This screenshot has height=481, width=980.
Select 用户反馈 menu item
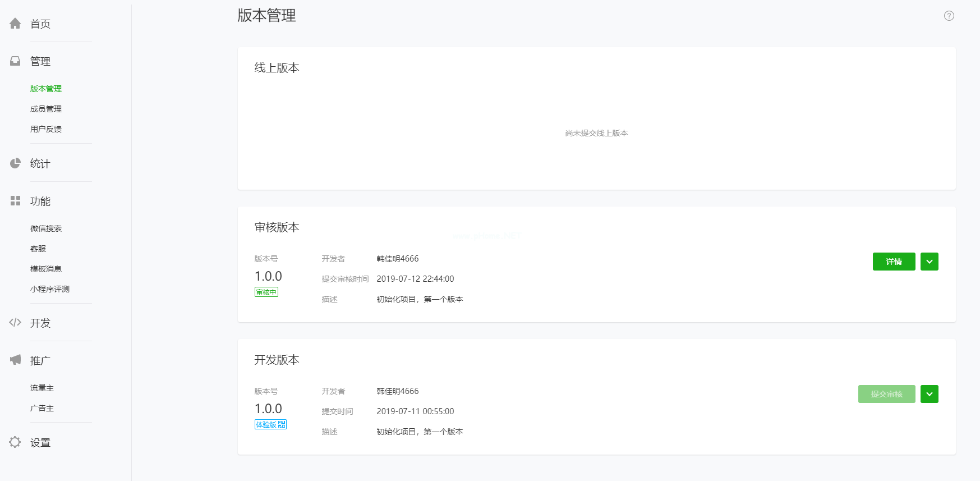46,129
